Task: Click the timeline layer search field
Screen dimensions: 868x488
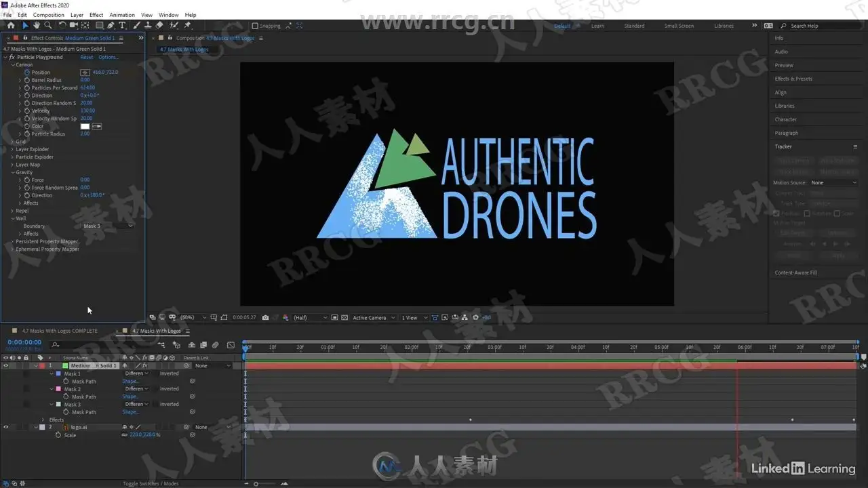Action: pos(102,345)
